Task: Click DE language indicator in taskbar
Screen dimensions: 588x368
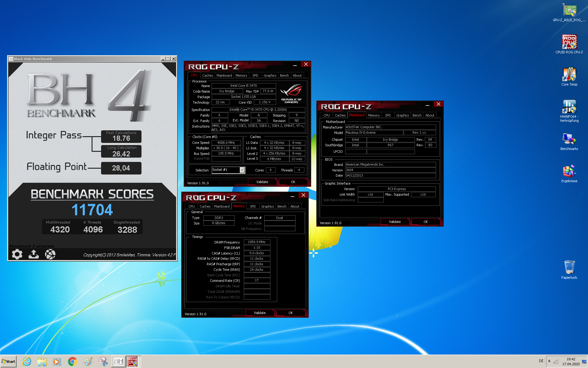Action: pos(541,361)
